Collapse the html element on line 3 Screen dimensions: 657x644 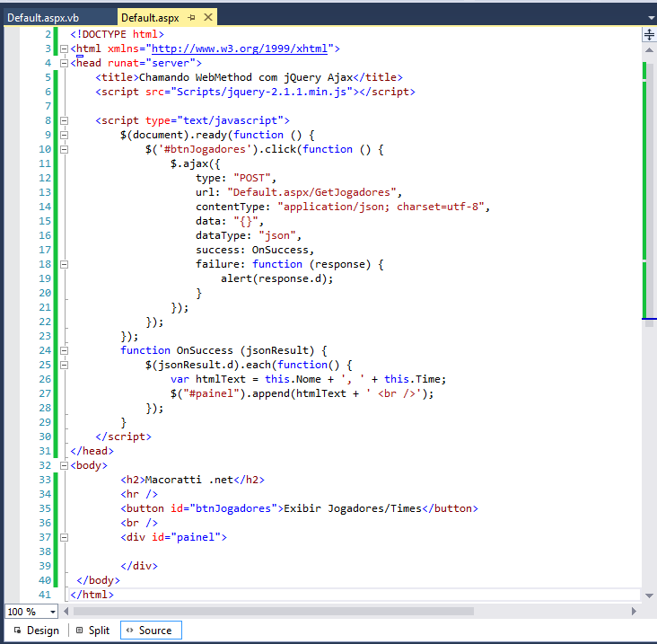click(64, 49)
